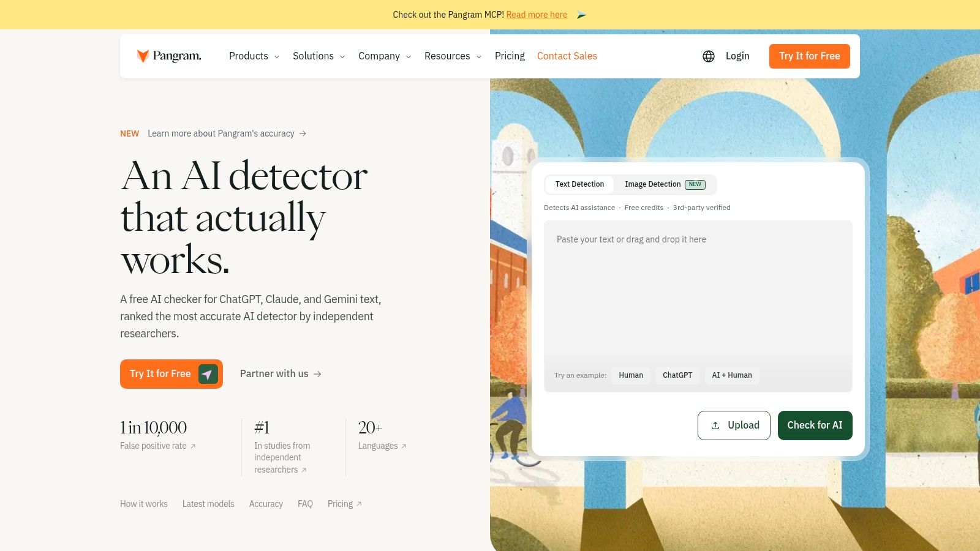Screen dimensions: 980x551
Task: Click the header Try It for Free button
Action: (810, 56)
